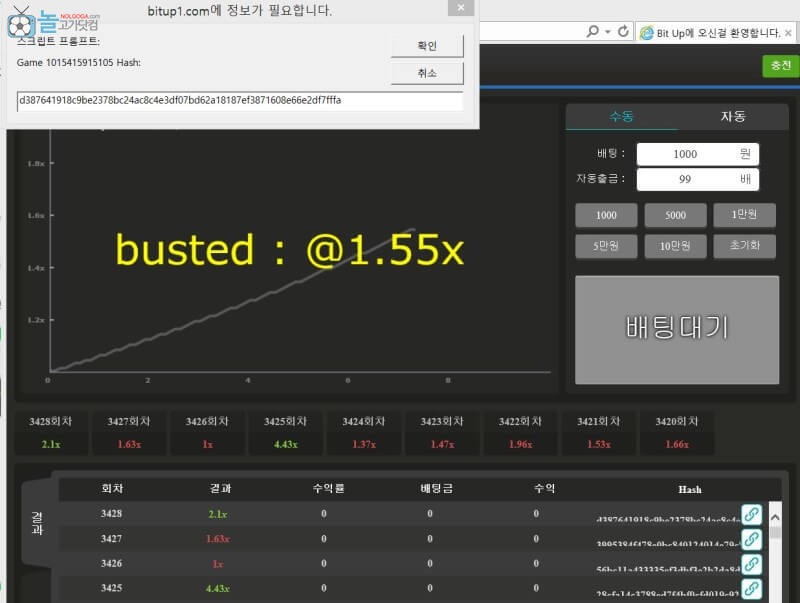Click the hash link icon for round 3427
This screenshot has height=603, width=800.
pos(751,539)
